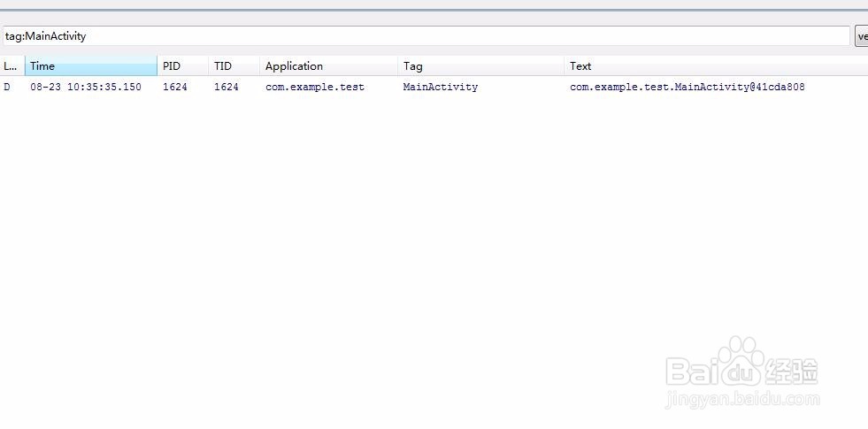
Task: Sort logs by the Time column header
Action: 91,65
